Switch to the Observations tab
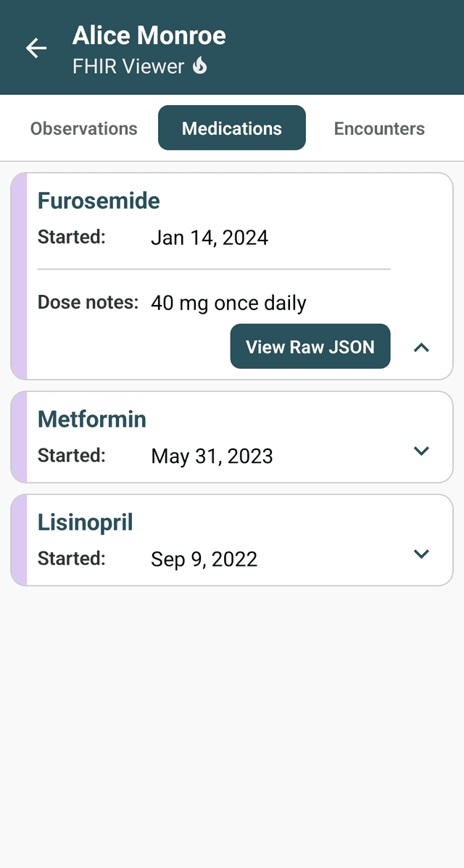Viewport: 464px width, 868px height. [83, 128]
